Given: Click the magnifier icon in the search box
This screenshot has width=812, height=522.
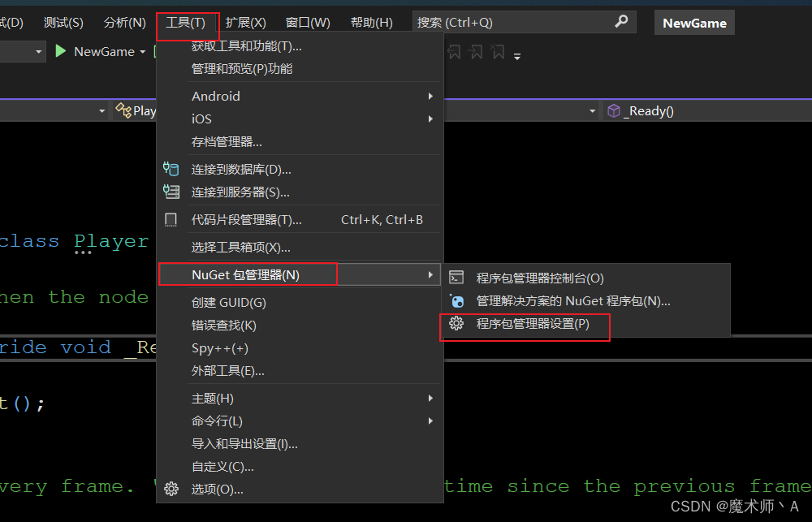Looking at the screenshot, I should (621, 21).
